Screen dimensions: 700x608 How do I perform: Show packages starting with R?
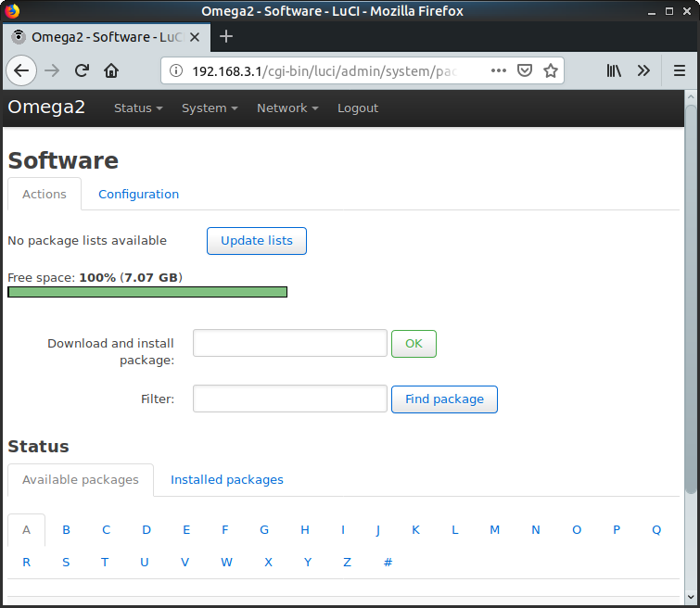coord(26,563)
